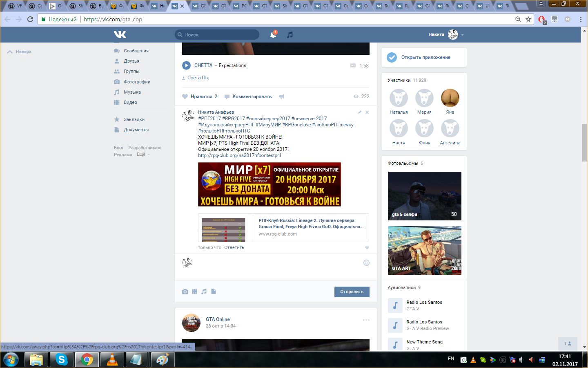
Task: Click the VK logo home icon
Action: coord(120,35)
